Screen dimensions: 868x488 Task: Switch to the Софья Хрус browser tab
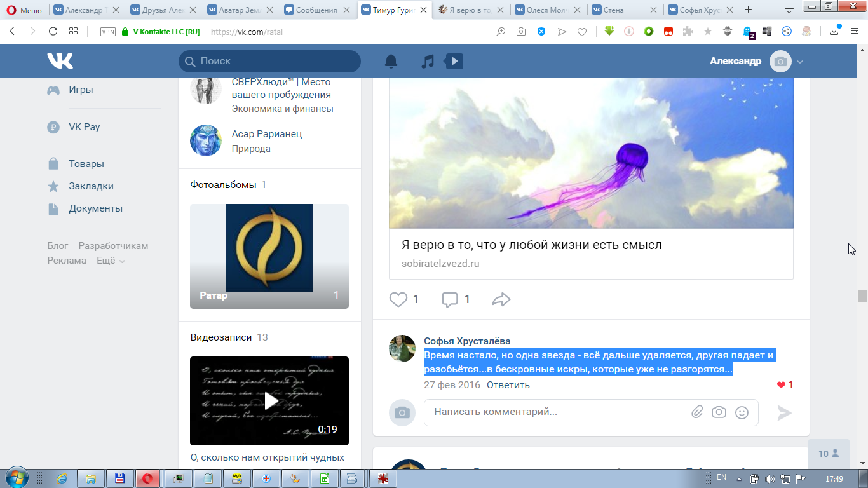tap(702, 10)
